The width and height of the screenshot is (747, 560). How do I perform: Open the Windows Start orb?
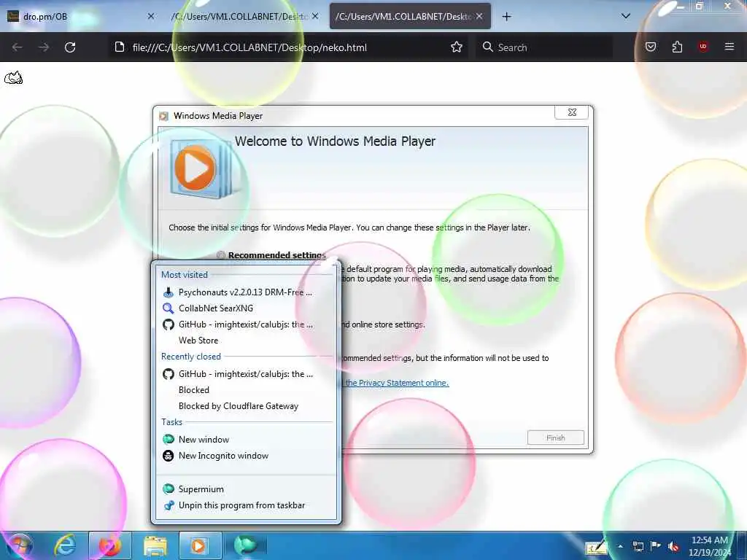[19, 546]
